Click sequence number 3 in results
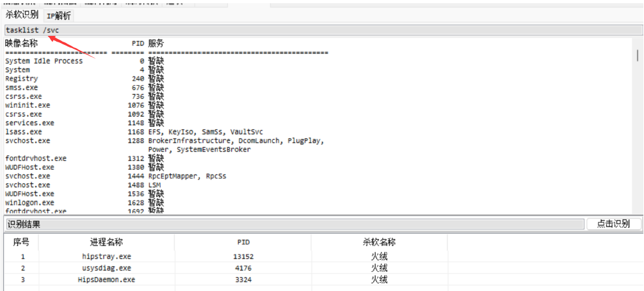Screen dimensions: 644x291 (23, 279)
